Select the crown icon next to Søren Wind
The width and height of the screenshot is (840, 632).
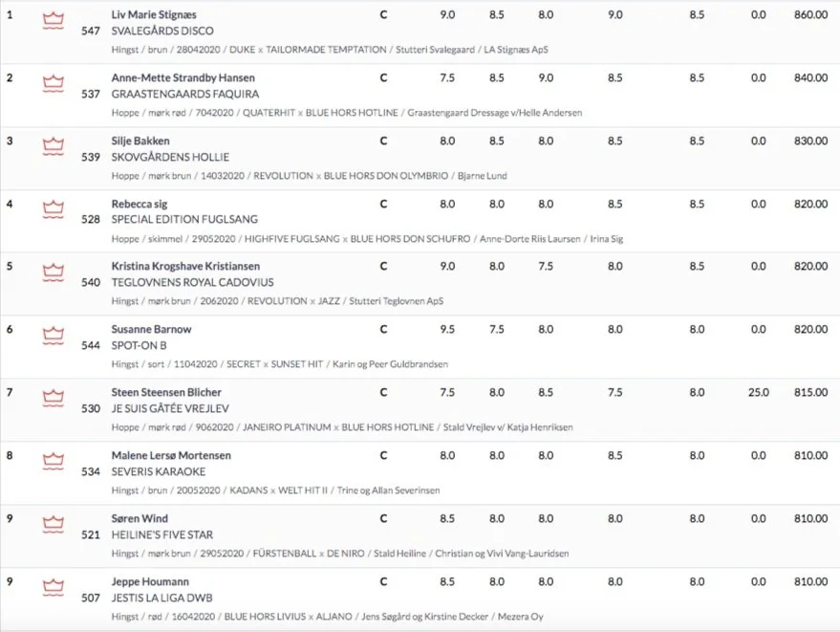coord(53,524)
